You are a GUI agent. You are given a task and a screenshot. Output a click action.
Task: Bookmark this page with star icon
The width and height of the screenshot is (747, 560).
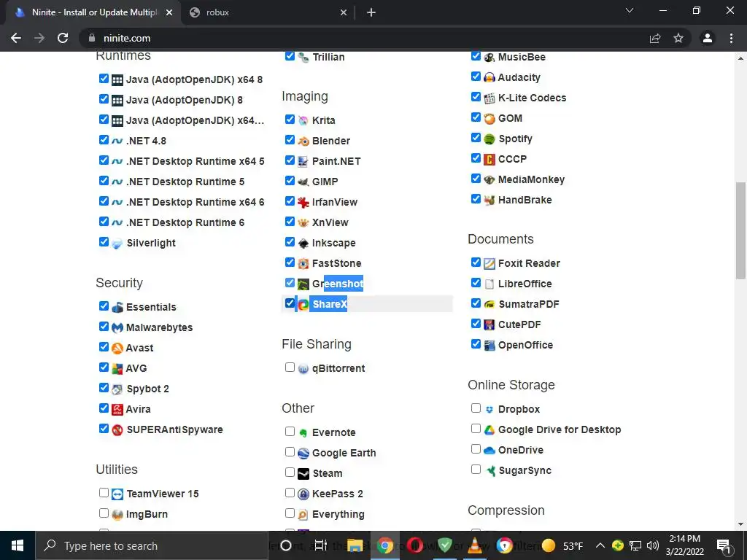(x=678, y=38)
